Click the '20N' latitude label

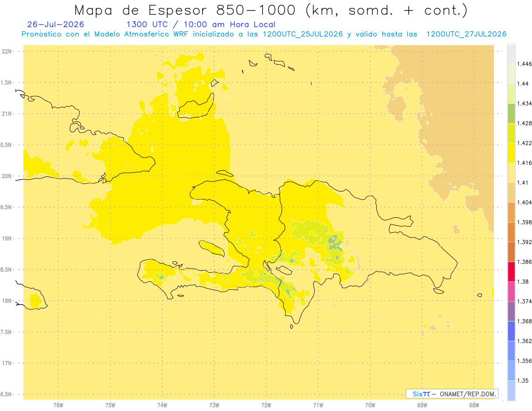[6, 176]
